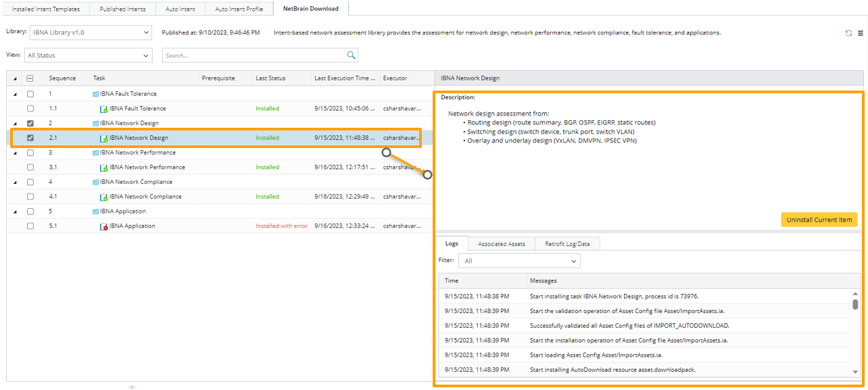Click the task icon of row 1.1 Fault Tolerance
Viewport: 868px width, 390px height.
point(104,109)
